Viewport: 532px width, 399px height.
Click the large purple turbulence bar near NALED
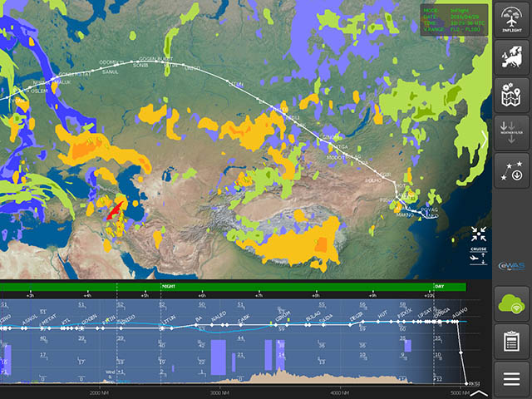(218, 357)
